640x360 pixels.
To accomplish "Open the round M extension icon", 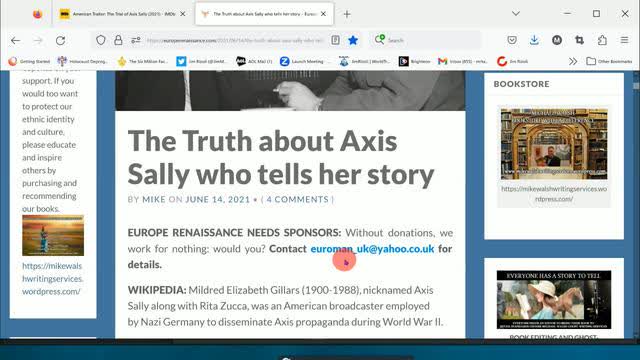I will tap(557, 40).
